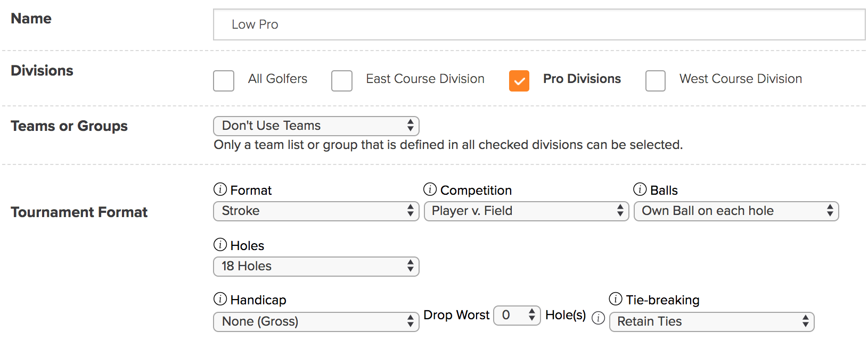The image size is (868, 348).
Task: Expand the 18 Holes dropdown
Action: point(316,267)
